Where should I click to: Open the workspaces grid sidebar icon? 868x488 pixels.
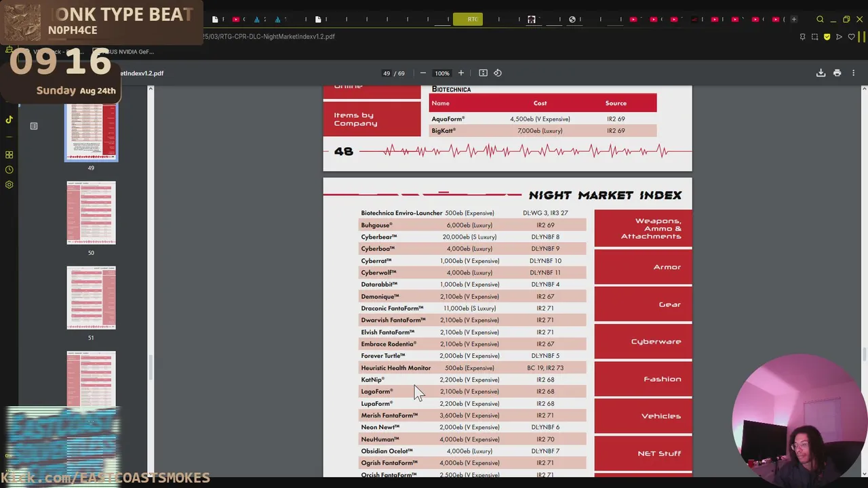[x=9, y=155]
